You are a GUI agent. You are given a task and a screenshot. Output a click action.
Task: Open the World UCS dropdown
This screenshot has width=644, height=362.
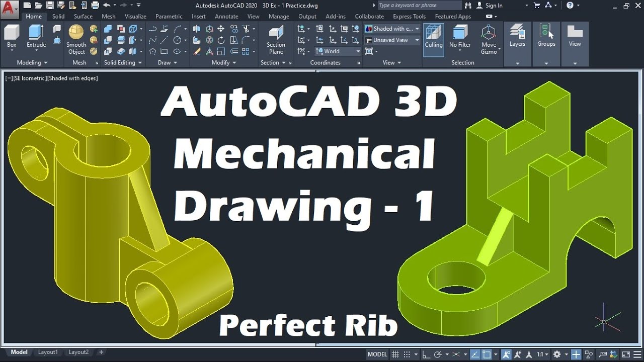click(x=338, y=51)
